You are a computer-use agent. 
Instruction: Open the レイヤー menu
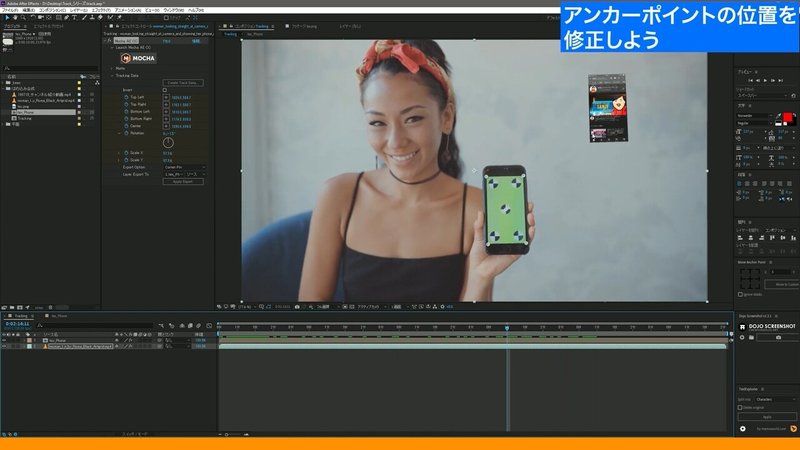click(79, 10)
